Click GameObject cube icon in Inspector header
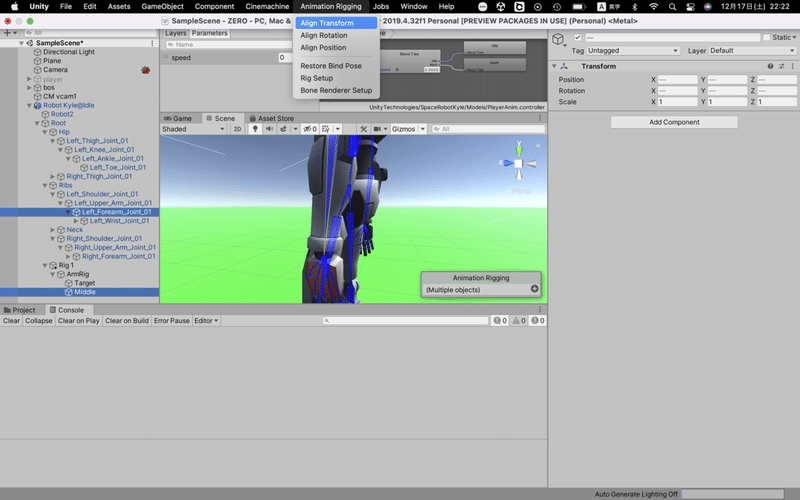 [558, 39]
